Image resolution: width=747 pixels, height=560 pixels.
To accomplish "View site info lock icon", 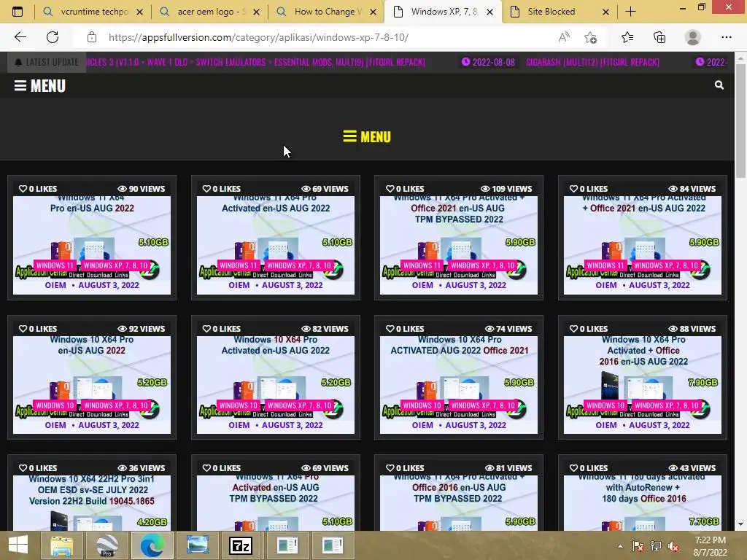I will [x=92, y=37].
